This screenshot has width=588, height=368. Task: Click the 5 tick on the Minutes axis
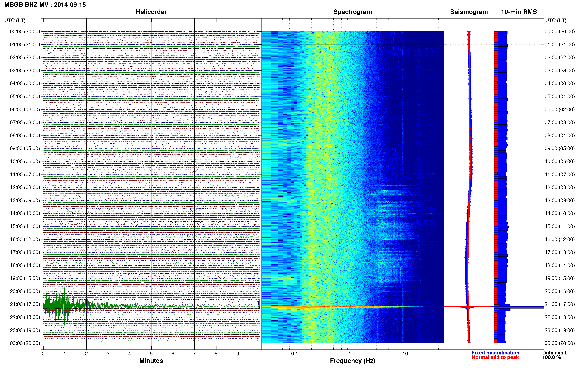pyautogui.click(x=151, y=354)
